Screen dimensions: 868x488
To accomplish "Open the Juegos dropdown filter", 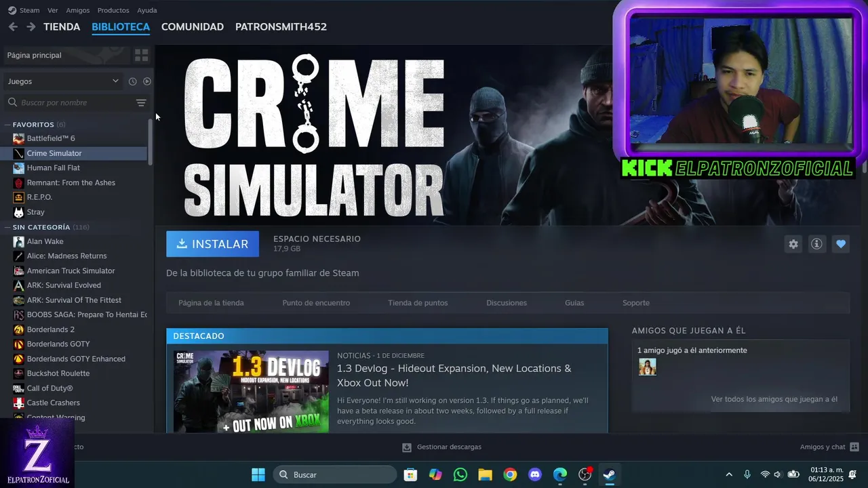I will (63, 81).
